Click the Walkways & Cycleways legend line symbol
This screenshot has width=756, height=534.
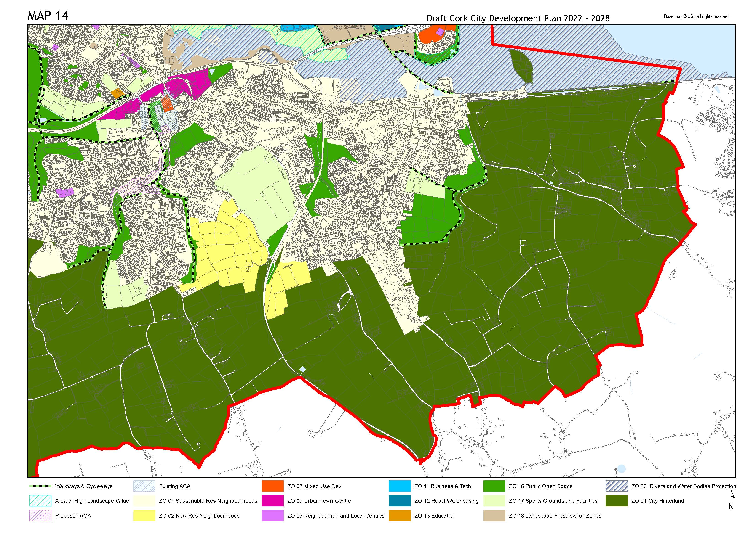tap(40, 486)
